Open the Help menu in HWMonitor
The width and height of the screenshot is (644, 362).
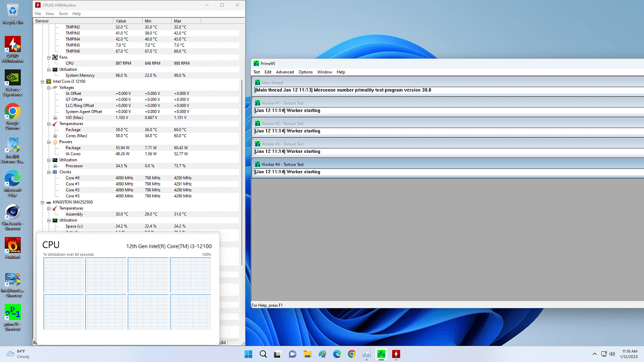(x=77, y=13)
